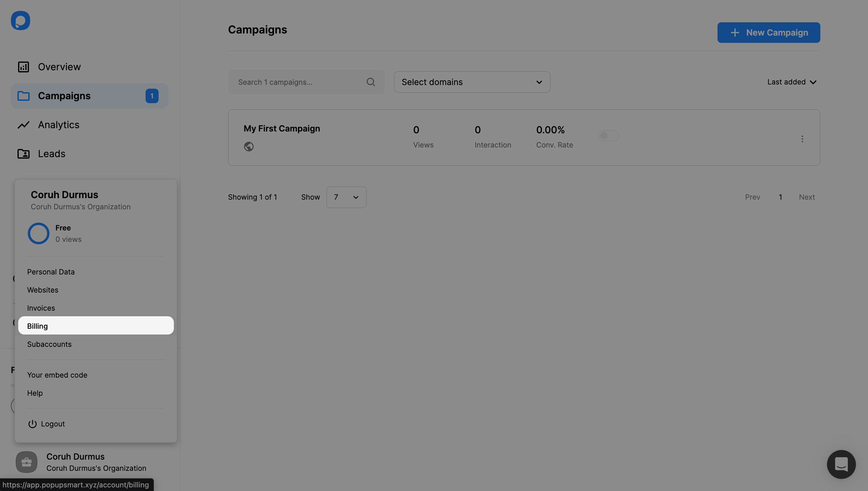The image size is (868, 491).
Task: Select Billing in the account menu
Action: point(37,326)
